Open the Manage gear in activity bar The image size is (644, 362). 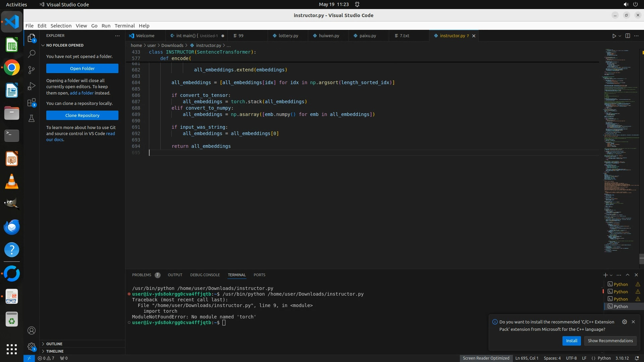(32, 347)
